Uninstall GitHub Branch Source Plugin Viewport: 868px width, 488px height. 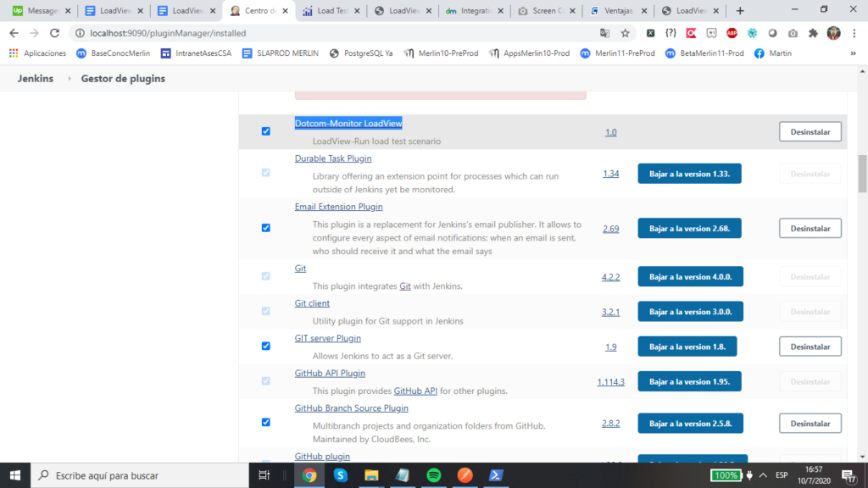pyautogui.click(x=810, y=424)
